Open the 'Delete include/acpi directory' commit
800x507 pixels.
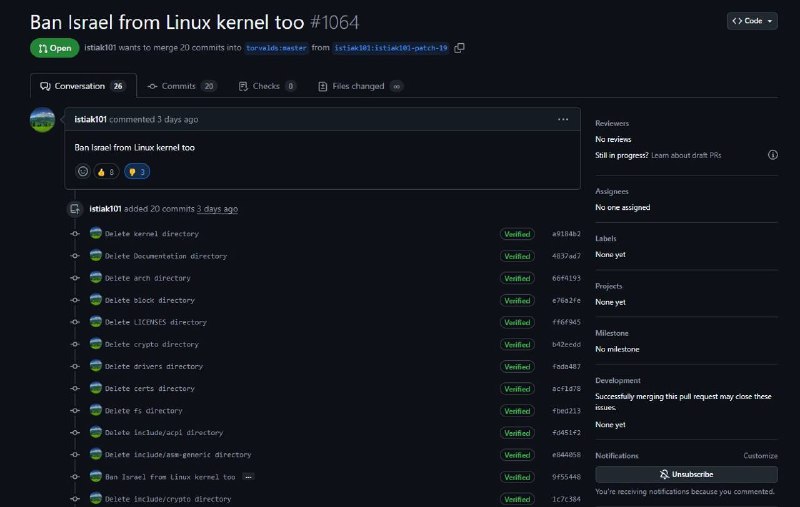coord(164,433)
